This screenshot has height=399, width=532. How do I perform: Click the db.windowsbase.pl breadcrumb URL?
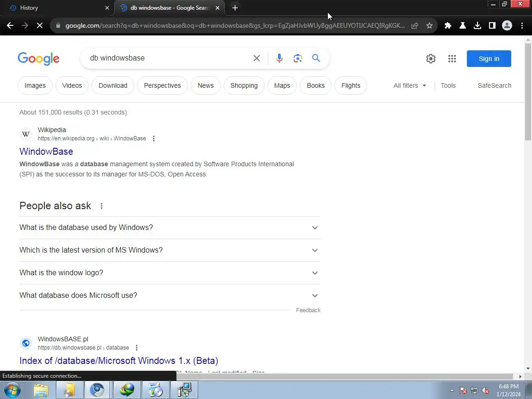click(84, 348)
